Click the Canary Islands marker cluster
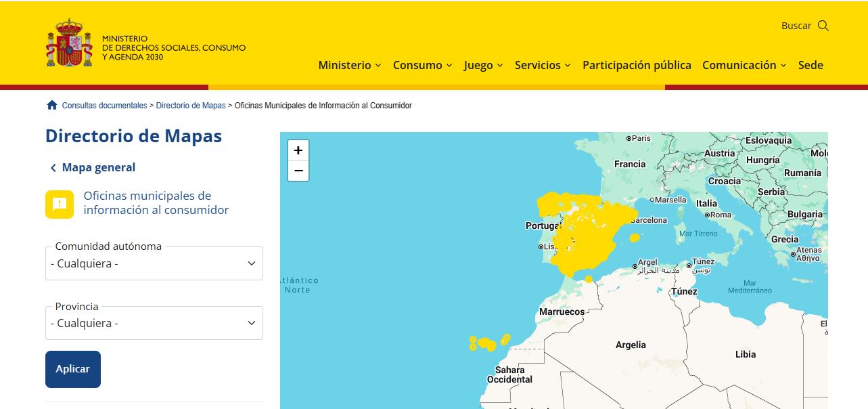 pyautogui.click(x=484, y=344)
